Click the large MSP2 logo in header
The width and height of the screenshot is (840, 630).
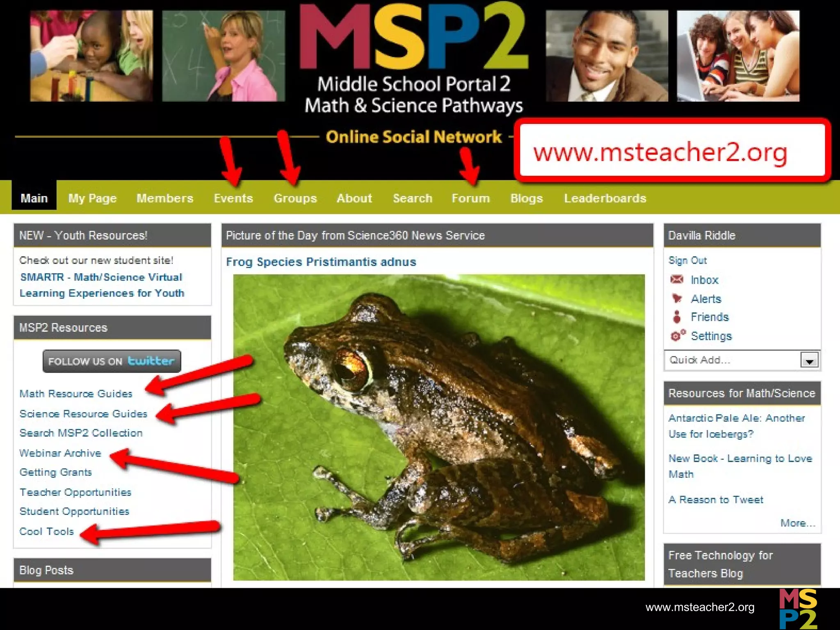(414, 36)
